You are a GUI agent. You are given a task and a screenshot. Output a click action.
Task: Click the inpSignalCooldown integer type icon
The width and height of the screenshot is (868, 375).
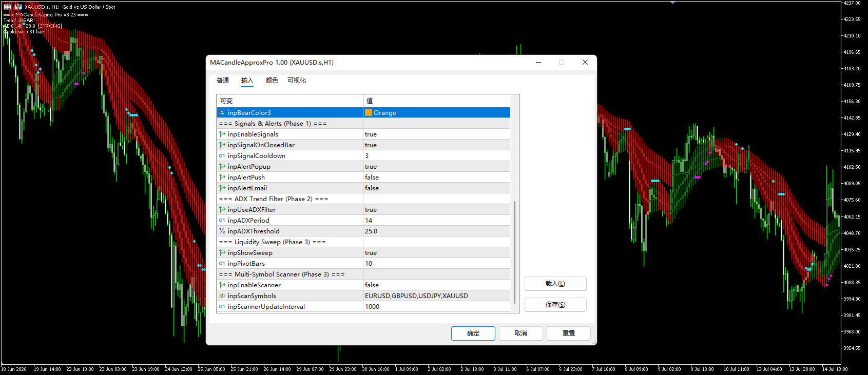pos(222,156)
